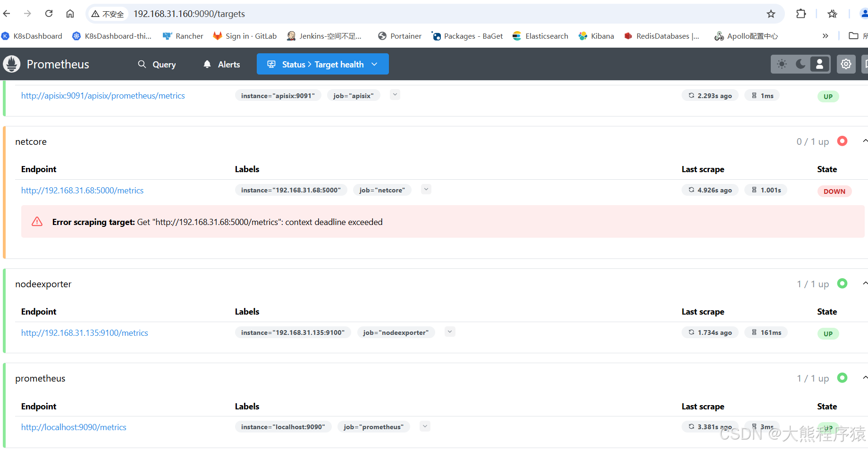Expand labels for nodeexporter target
The image size is (868, 449).
pos(450,332)
